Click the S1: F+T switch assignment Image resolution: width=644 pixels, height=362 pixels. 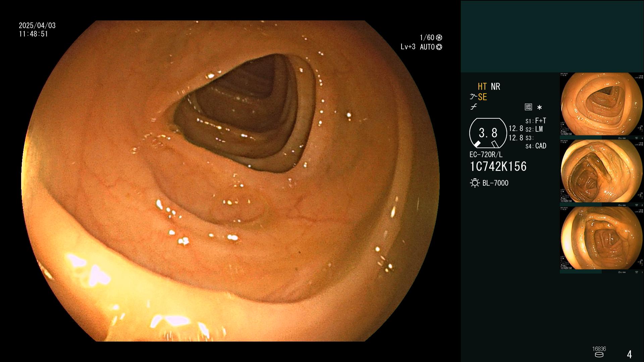[536, 121]
